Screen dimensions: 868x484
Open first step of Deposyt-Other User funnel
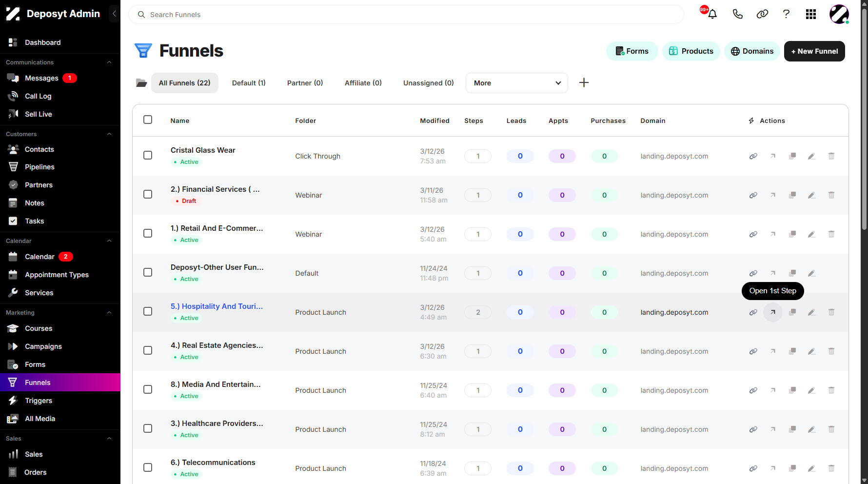tap(773, 273)
